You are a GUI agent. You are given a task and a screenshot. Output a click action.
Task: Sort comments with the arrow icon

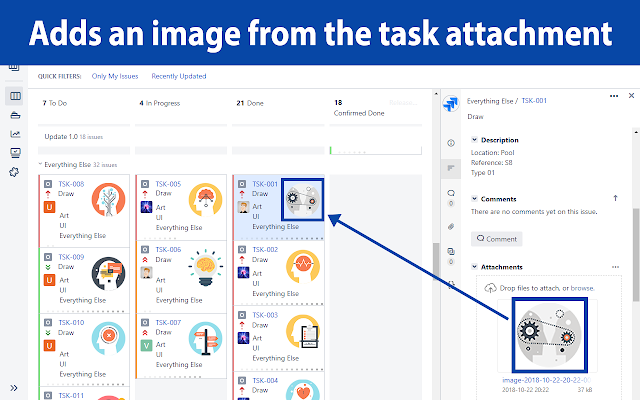(616, 198)
